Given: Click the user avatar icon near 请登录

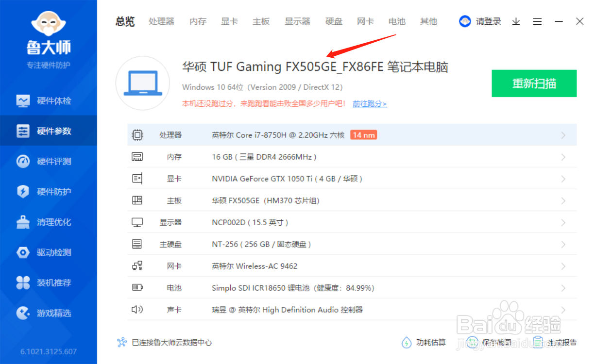Looking at the screenshot, I should click(465, 21).
